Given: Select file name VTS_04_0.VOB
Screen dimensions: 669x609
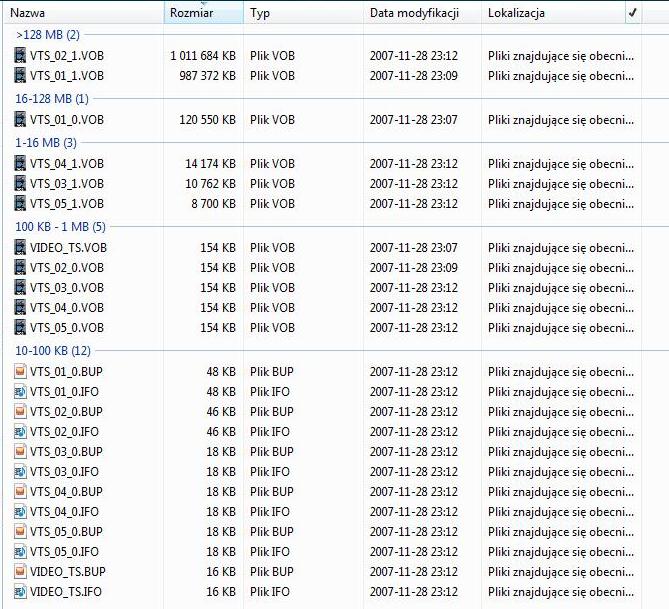Looking at the screenshot, I should 67,308.
